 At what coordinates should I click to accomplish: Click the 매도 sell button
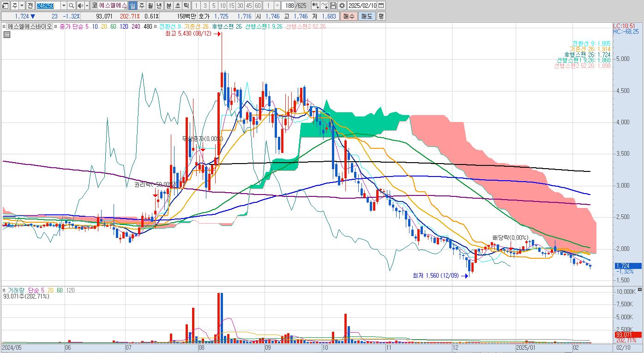point(367,16)
